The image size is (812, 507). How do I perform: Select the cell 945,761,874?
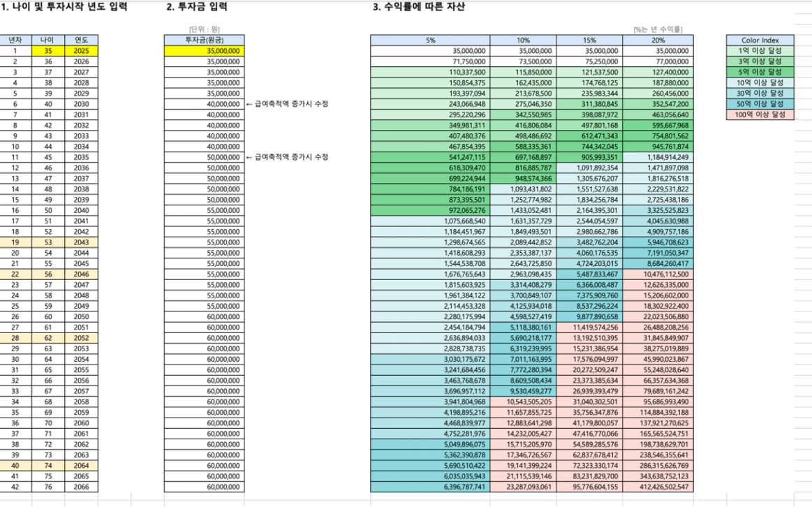coord(658,147)
